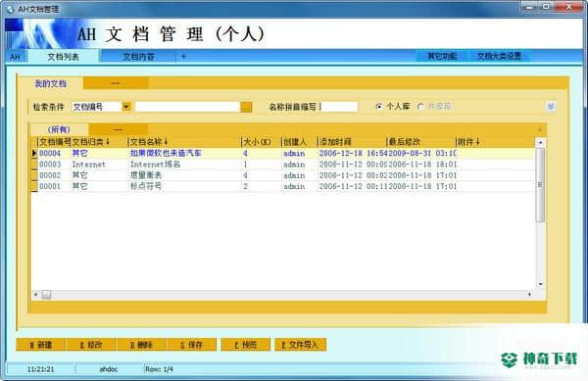The image size is (588, 381).
Task: Select the (所有) category tab
Action: (59, 129)
